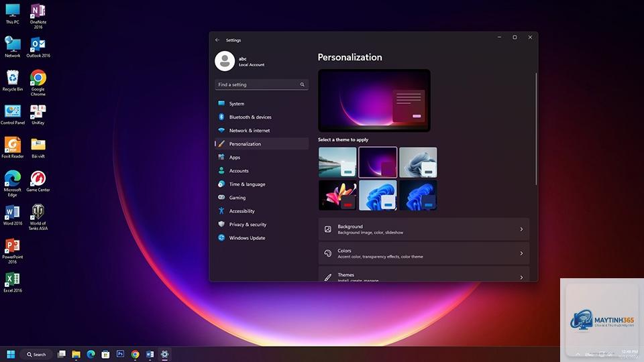Open OneNote 2016 desktop shortcut
The height and width of the screenshot is (362, 644).
38,16
